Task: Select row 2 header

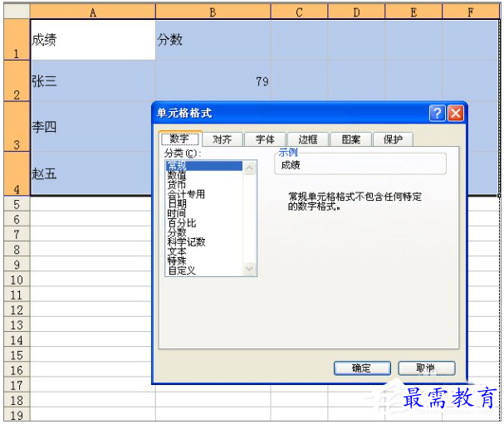Action: [17, 81]
